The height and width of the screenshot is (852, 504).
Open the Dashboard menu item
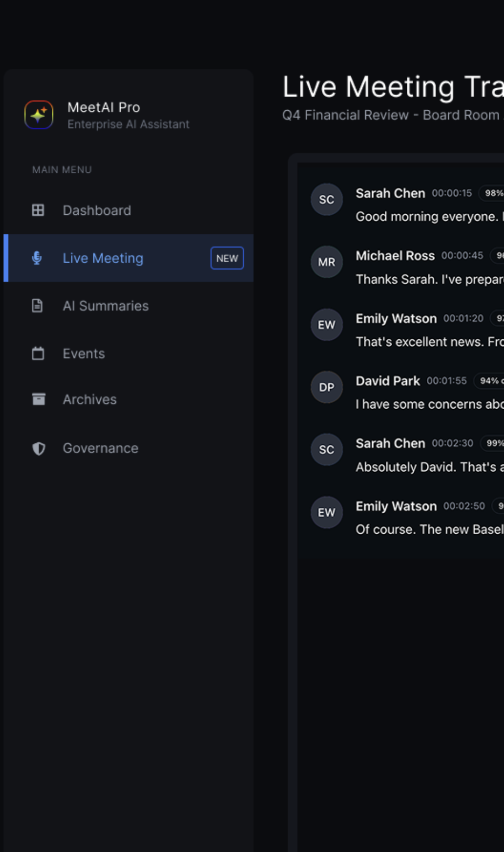pyautogui.click(x=97, y=210)
